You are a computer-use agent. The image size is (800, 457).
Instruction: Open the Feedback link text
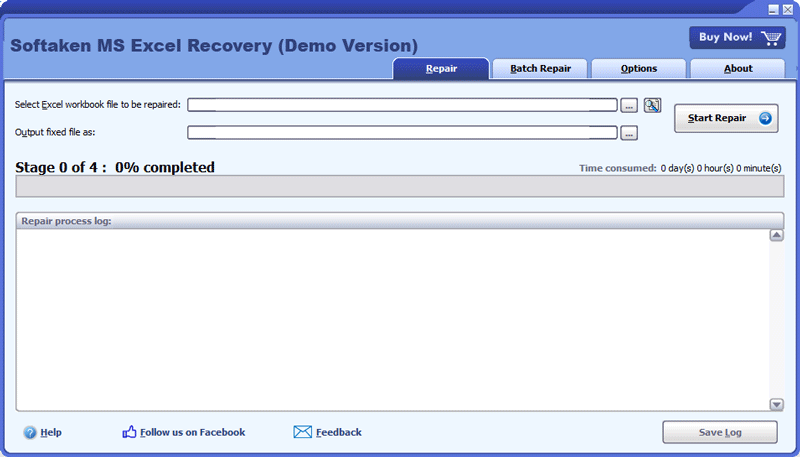pyautogui.click(x=339, y=433)
